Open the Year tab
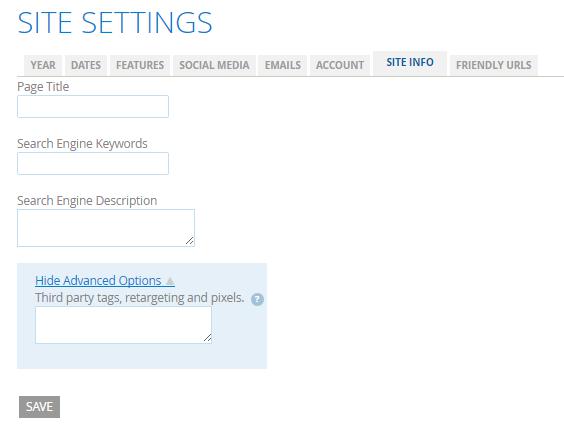Screen dimensions: 564x429 43,65
